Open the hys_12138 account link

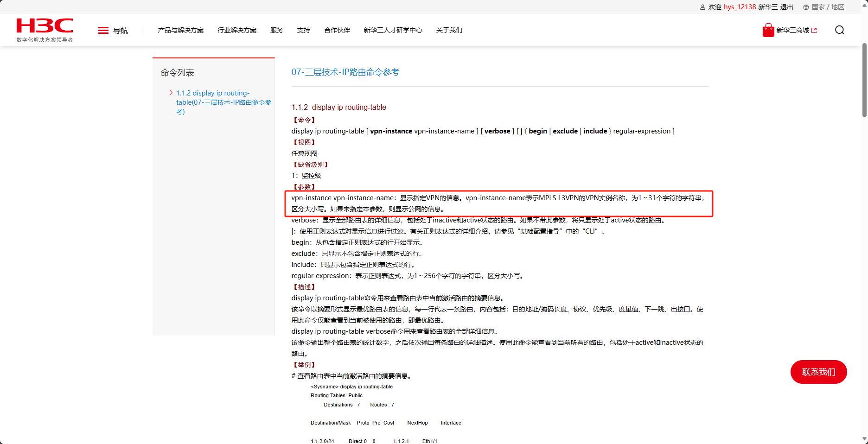pyautogui.click(x=740, y=7)
